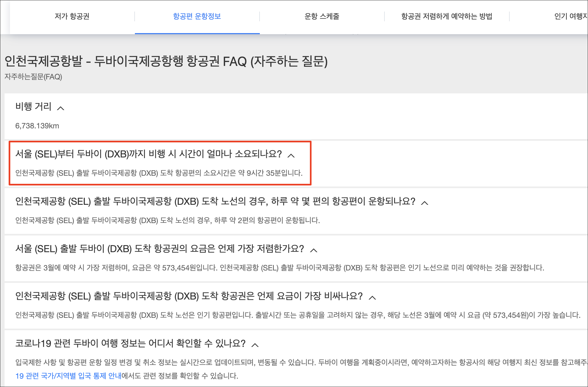Collapse chevron next to 하루 약 몇 편 question
The width and height of the screenshot is (588, 387).
(x=425, y=203)
